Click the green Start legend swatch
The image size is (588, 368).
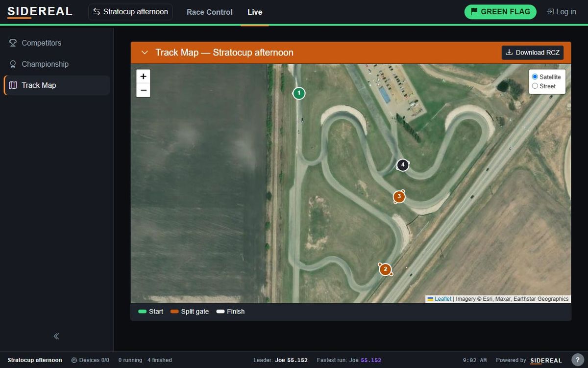143,312
